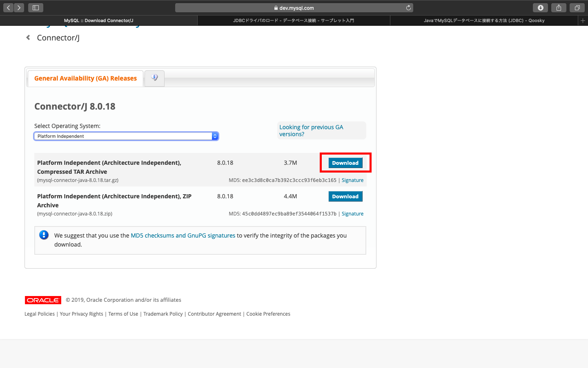Go forward with Safari's forward arrow
Viewport: 588px width, 368px height.
(x=19, y=8)
